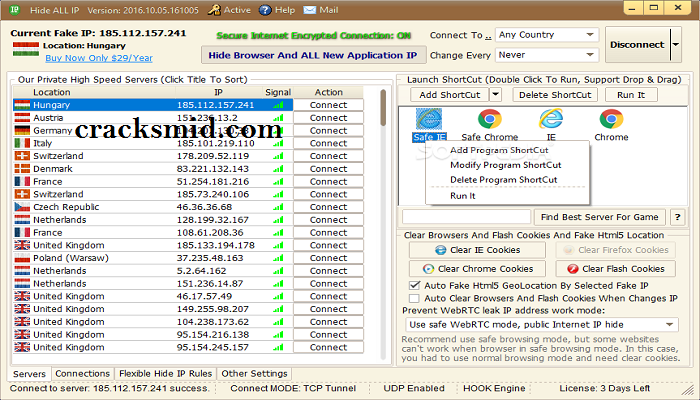Launch the Chrome shortcut icon
The image size is (700, 400).
coord(611,119)
